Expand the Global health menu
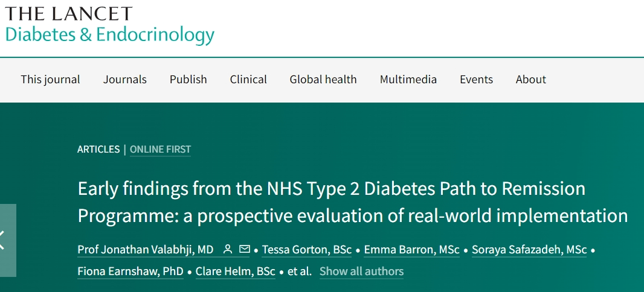 (x=323, y=79)
